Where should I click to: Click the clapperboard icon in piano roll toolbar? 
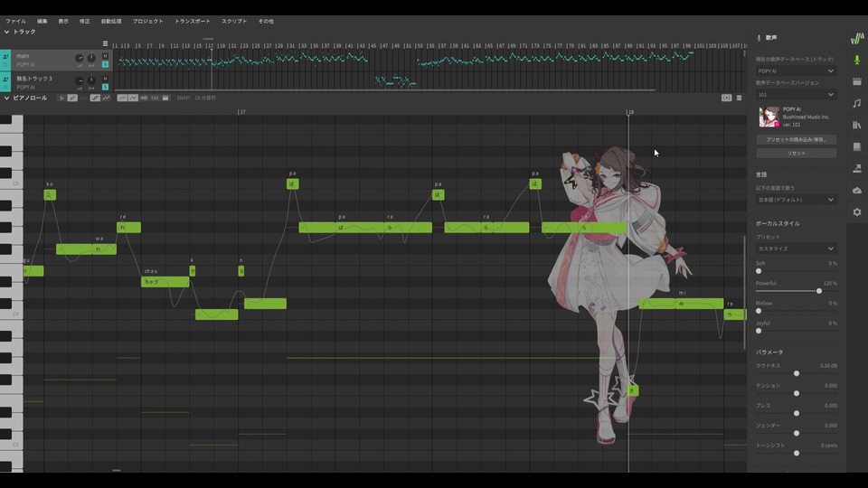(x=165, y=98)
